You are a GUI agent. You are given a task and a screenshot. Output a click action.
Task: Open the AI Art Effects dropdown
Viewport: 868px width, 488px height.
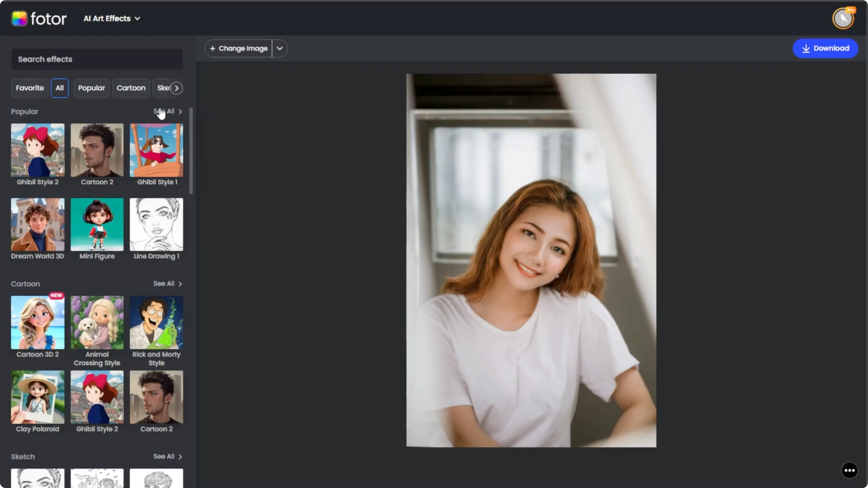click(112, 19)
